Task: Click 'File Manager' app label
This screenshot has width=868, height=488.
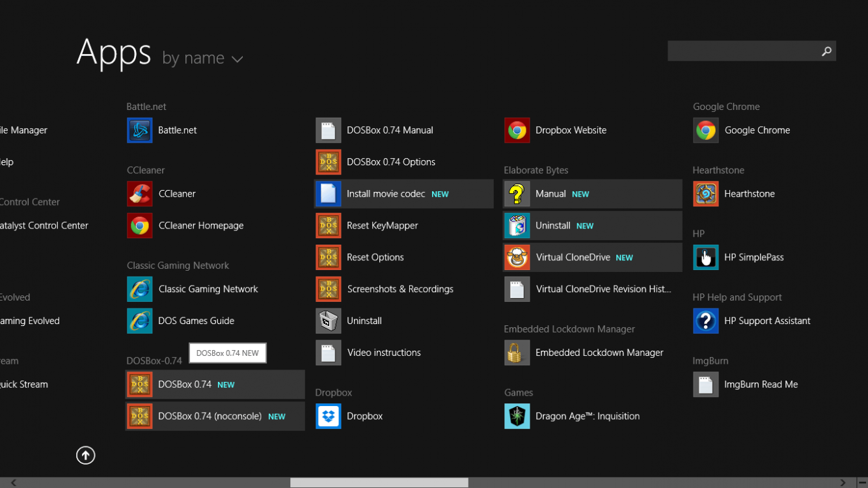Action: tap(24, 130)
